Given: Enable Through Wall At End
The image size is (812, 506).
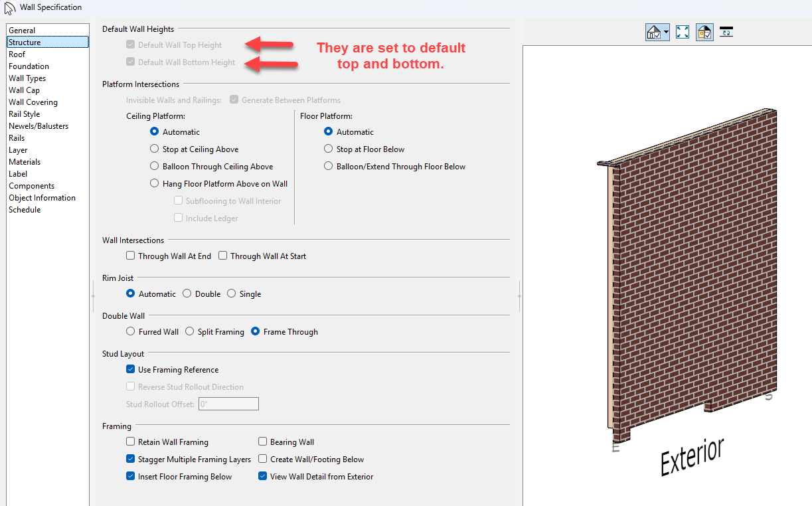Looking at the screenshot, I should tap(130, 256).
